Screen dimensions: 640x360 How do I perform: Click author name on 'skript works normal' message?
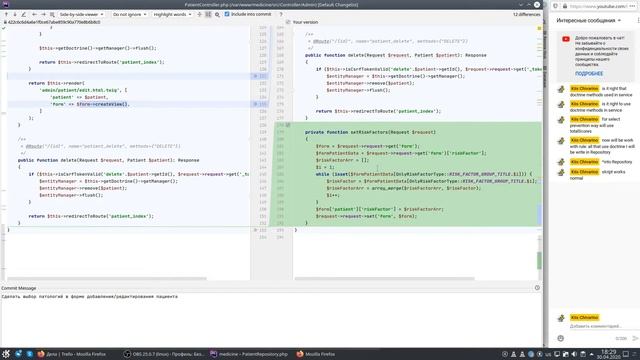click(584, 172)
